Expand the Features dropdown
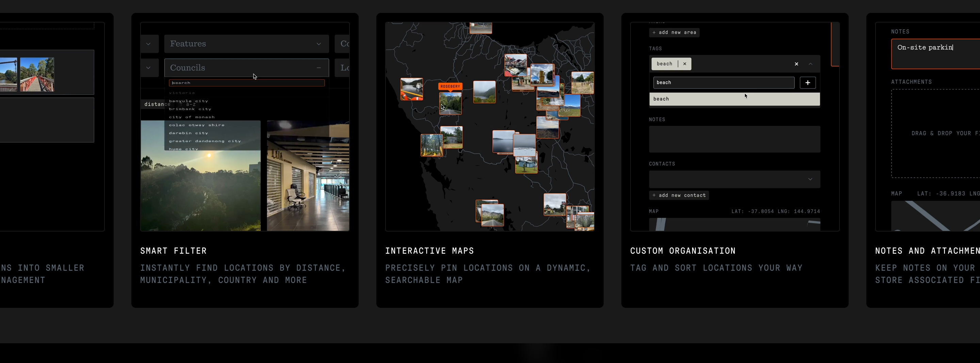Screen dimensions: 980x363 [246, 44]
